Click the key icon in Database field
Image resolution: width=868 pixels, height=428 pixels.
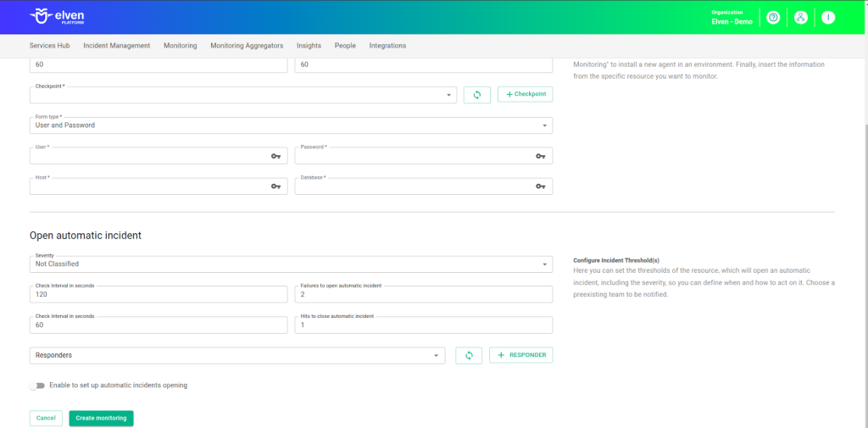pyautogui.click(x=540, y=186)
